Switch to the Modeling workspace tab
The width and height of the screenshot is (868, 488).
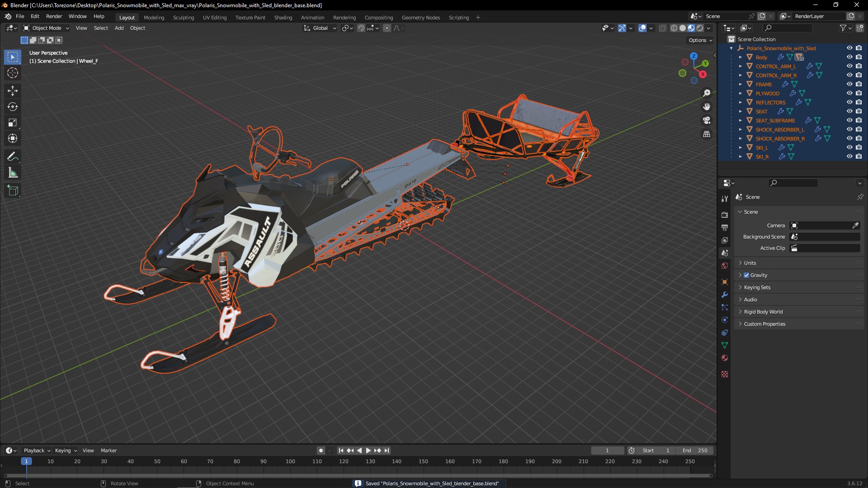[x=154, y=18]
